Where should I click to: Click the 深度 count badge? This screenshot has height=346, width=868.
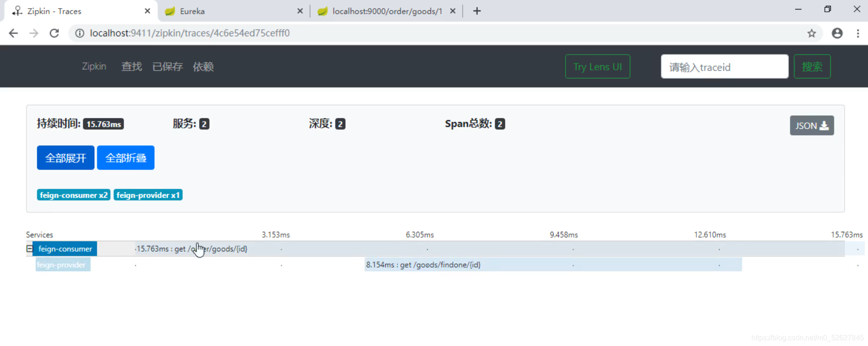pos(340,124)
